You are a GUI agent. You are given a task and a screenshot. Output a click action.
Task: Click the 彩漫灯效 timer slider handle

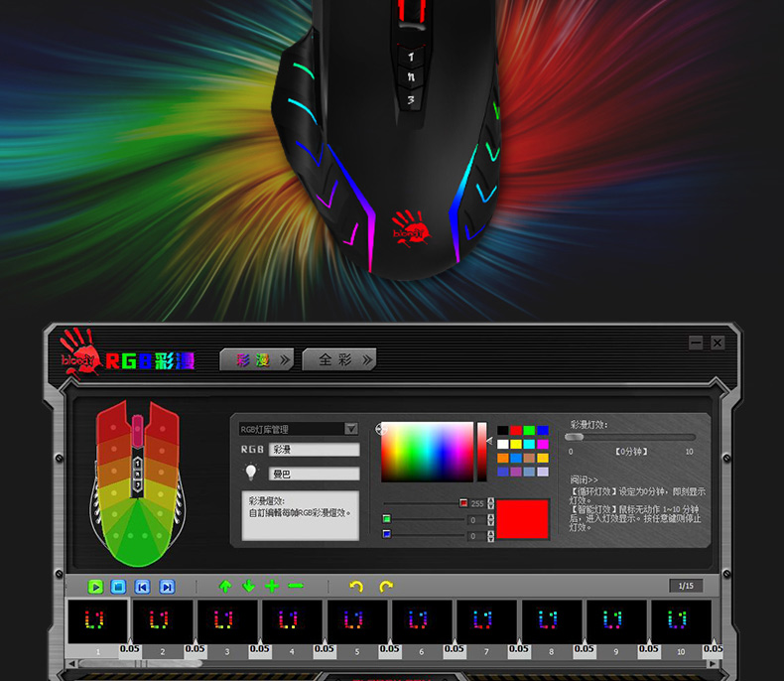[574, 437]
